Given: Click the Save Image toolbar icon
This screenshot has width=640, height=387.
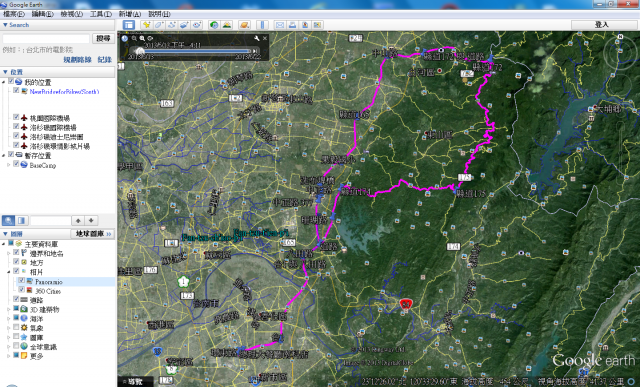Looking at the screenshot, I should coord(305,25).
